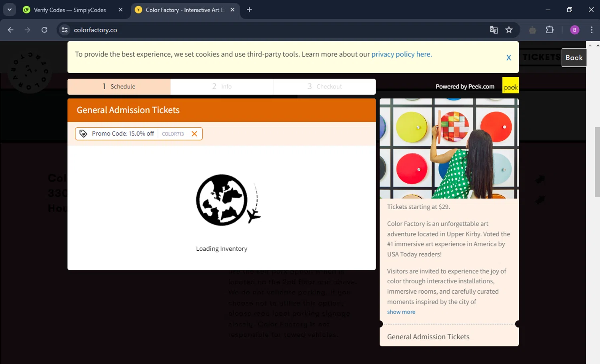Open the browser extensions puzzle icon
This screenshot has height=364, width=600.
(550, 30)
